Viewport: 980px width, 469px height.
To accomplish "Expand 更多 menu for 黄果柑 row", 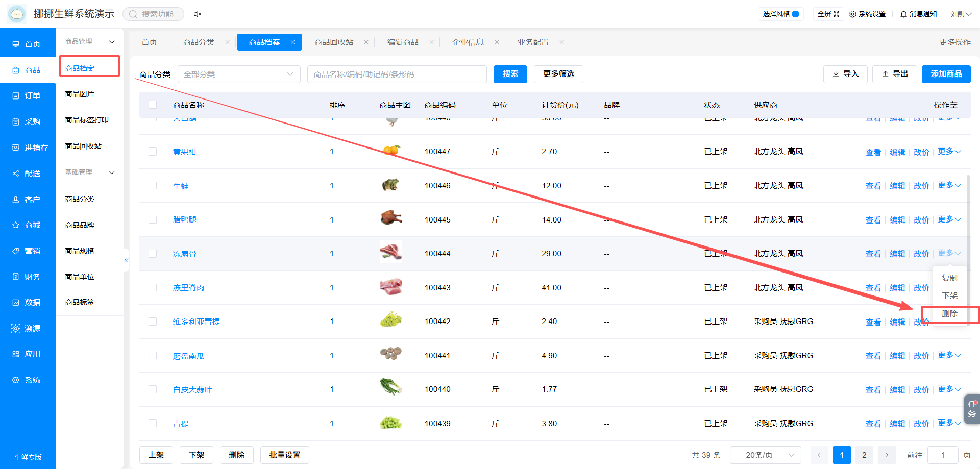I will 949,152.
